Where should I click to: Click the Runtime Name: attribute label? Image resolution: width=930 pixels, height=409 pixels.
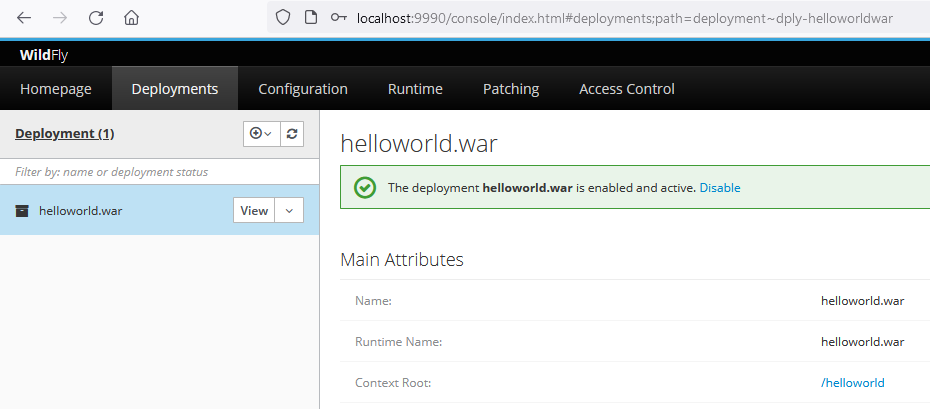tap(399, 342)
